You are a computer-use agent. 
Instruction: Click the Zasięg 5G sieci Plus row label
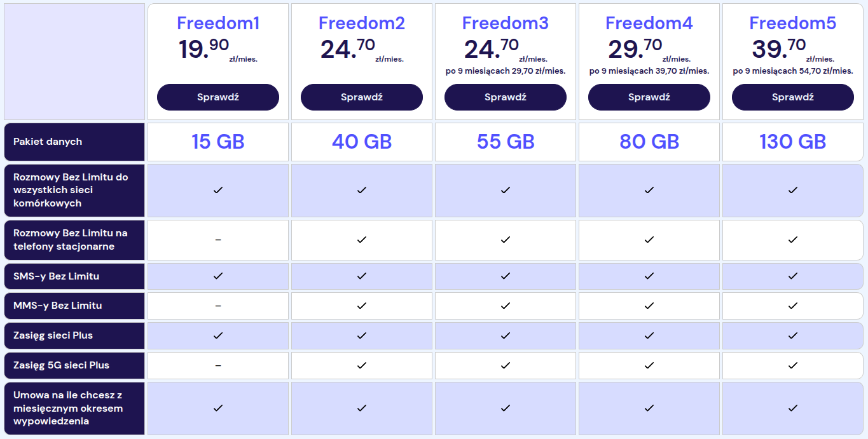click(x=61, y=365)
